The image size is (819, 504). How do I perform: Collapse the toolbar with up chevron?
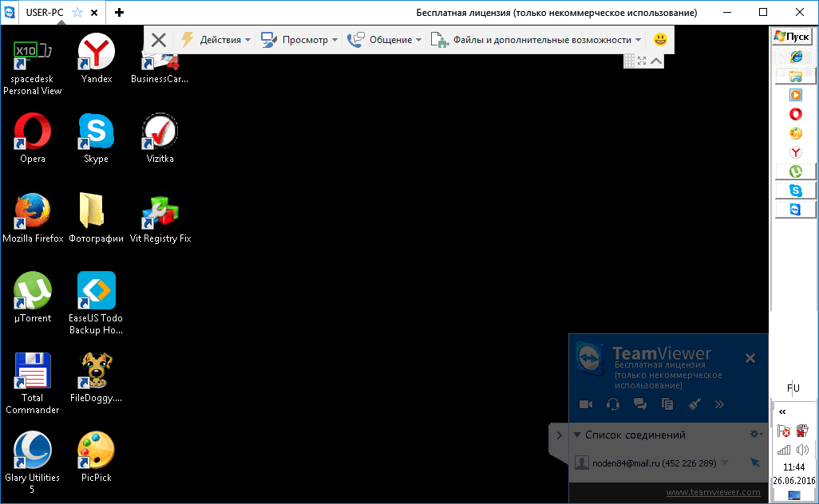click(656, 61)
